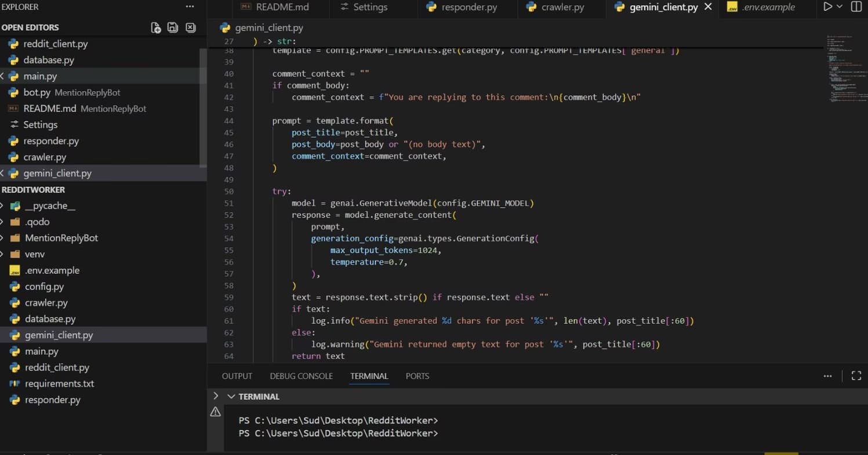Image resolution: width=868 pixels, height=455 pixels.
Task: Click the Split Editor Right icon
Action: pyautogui.click(x=856, y=7)
